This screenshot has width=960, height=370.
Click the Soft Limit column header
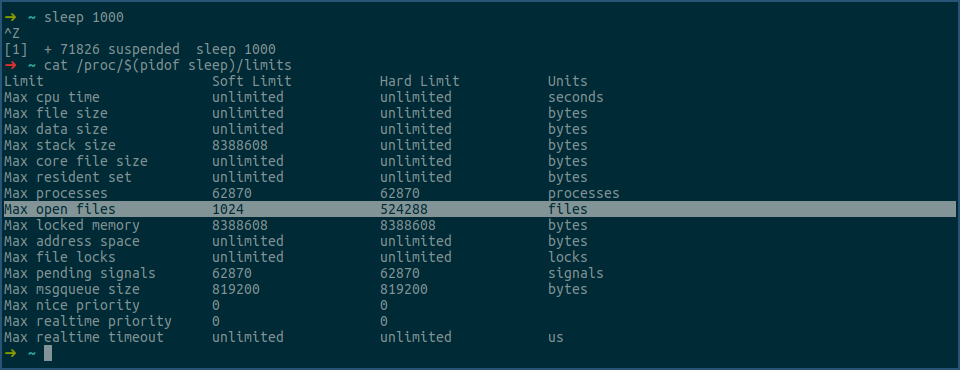coord(252,81)
